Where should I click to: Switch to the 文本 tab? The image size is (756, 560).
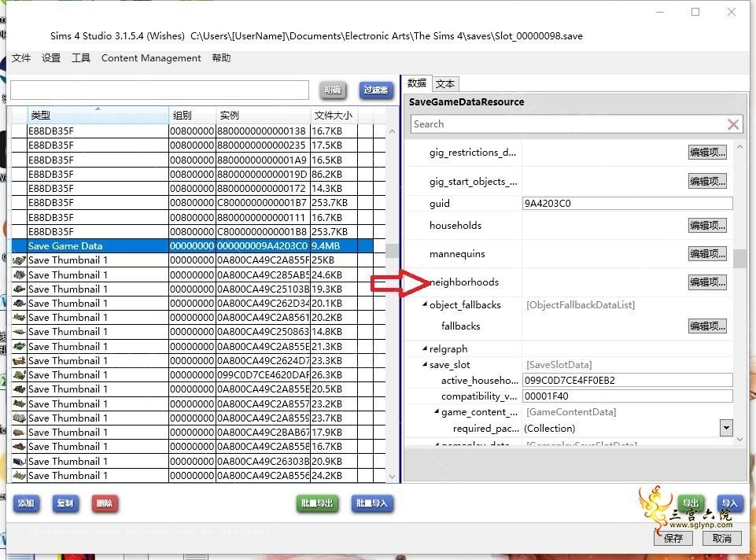click(445, 84)
